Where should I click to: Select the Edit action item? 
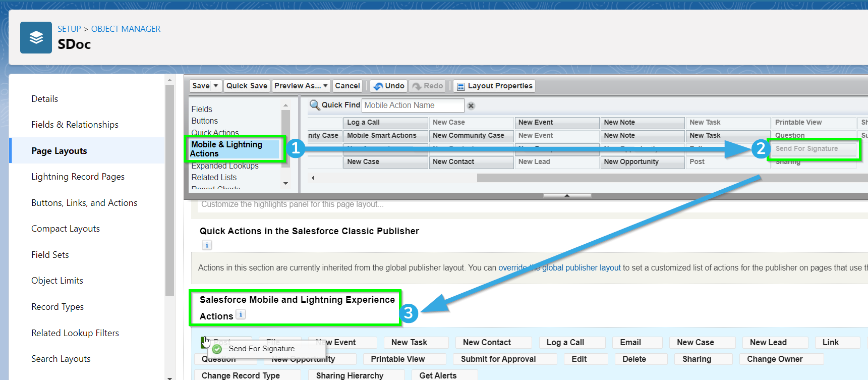pos(586,359)
